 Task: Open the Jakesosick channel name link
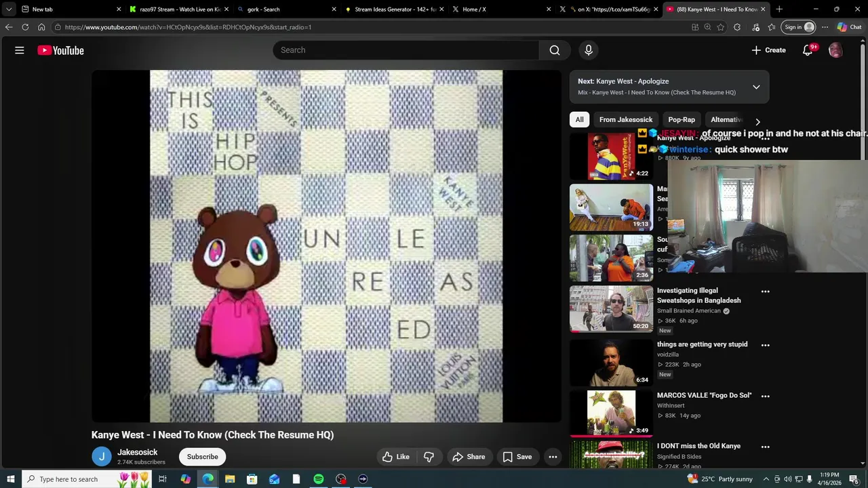[138, 452]
